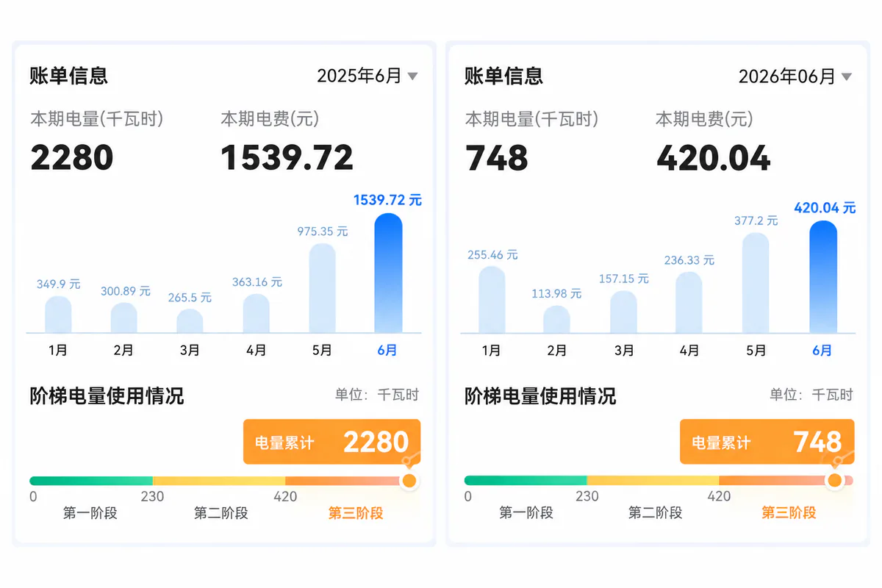
Task: Click 第一阶段 label in the 2025 panel
Action: click(90, 513)
